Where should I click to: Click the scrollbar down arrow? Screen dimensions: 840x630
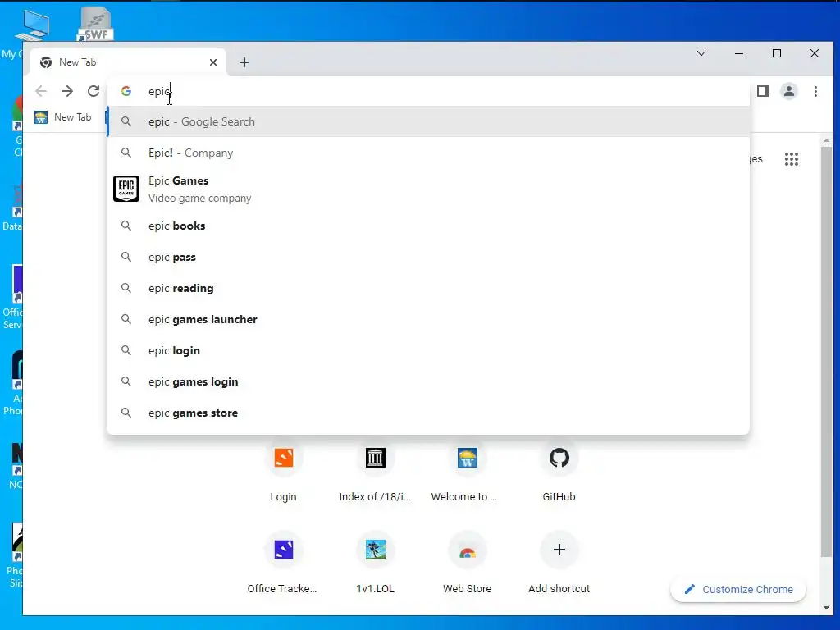(x=826, y=608)
